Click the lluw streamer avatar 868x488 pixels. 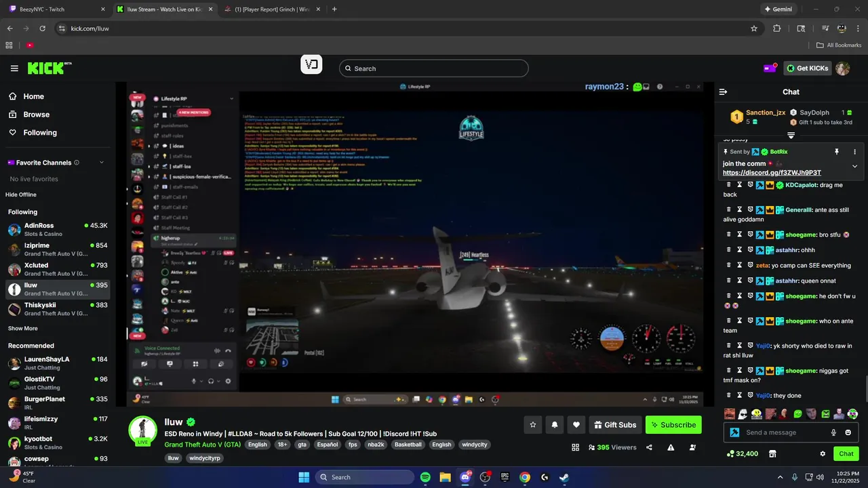coord(143,430)
